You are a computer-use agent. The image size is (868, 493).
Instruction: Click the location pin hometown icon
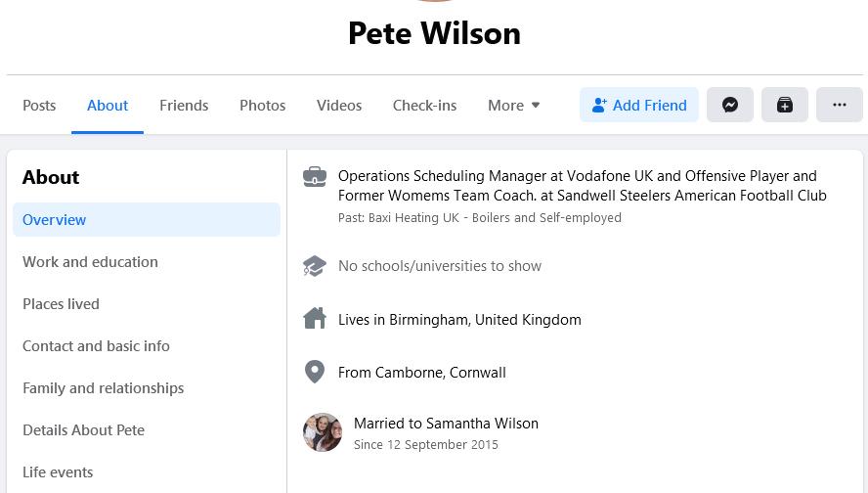coord(315,372)
